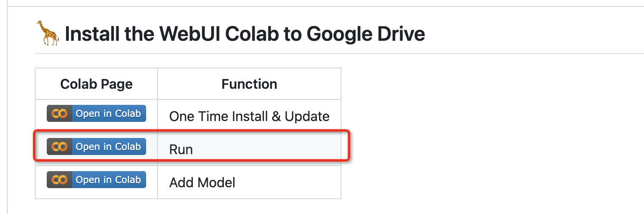Click the word "Update" in the first row

tap(307, 116)
